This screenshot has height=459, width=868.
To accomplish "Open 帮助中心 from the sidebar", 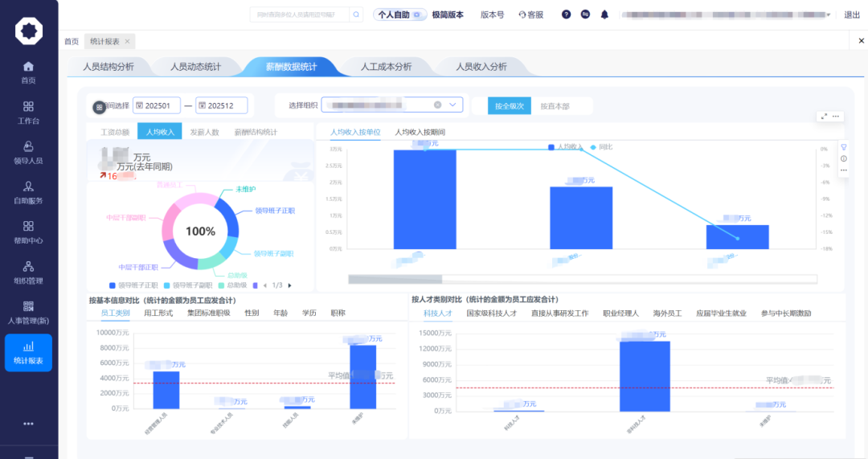I will point(28,232).
